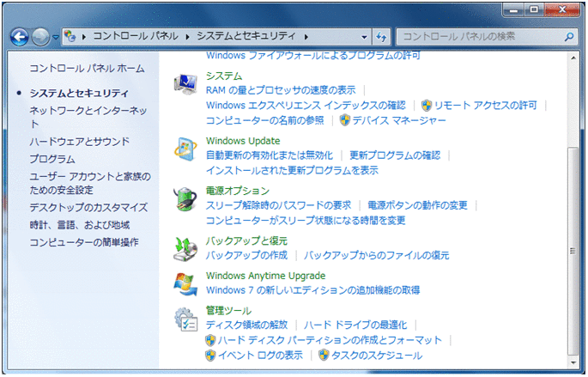Open バックアップからのファイルの復元 link

[377, 255]
